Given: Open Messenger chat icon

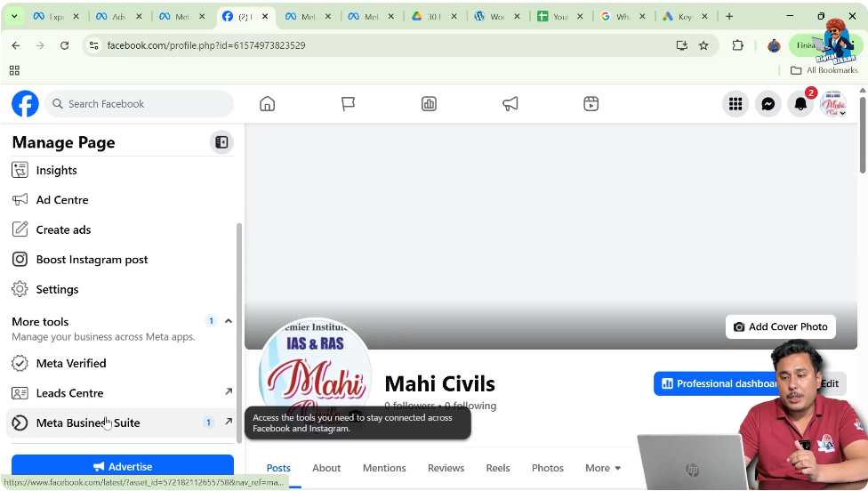Looking at the screenshot, I should click(x=768, y=104).
